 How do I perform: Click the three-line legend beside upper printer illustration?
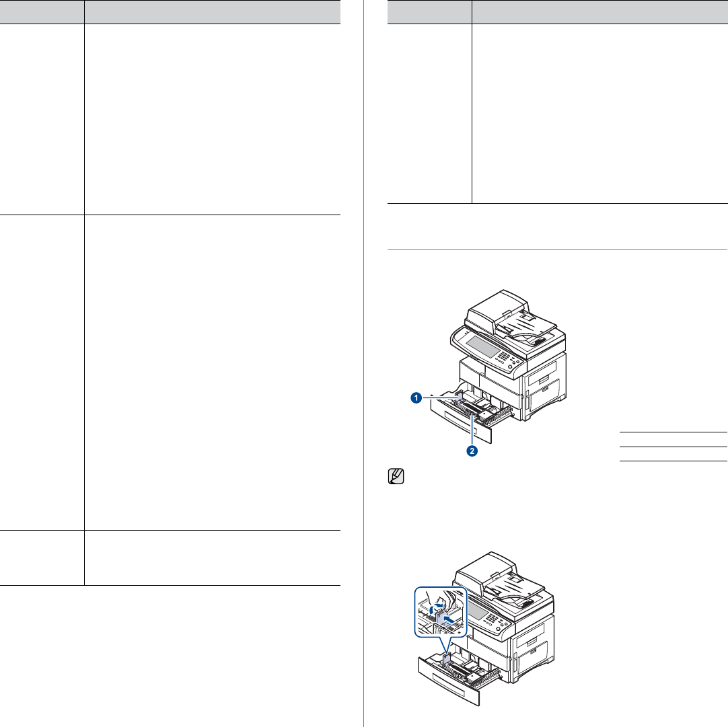pos(674,447)
